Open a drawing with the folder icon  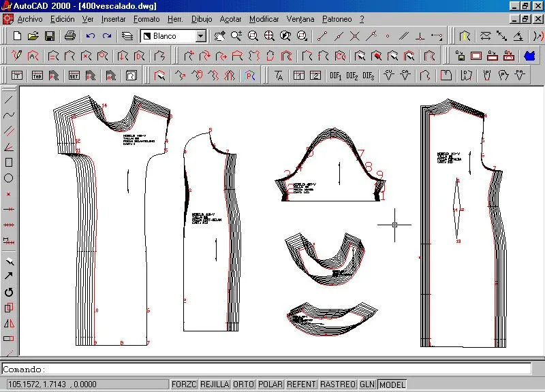click(x=33, y=36)
